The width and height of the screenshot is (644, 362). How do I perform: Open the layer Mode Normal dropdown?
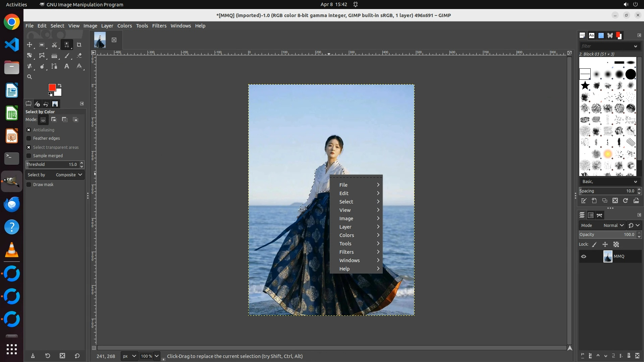tap(613, 225)
